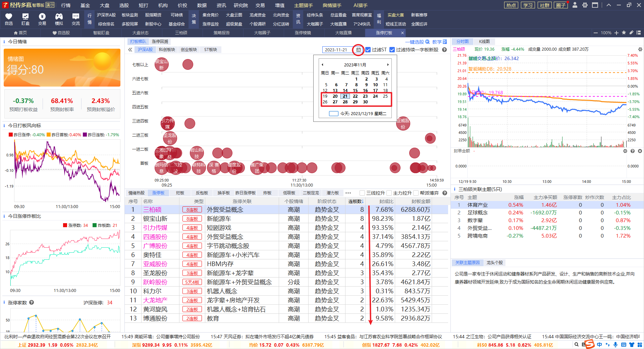
Task: Sort by the 连板数 column header
Action: (x=356, y=201)
